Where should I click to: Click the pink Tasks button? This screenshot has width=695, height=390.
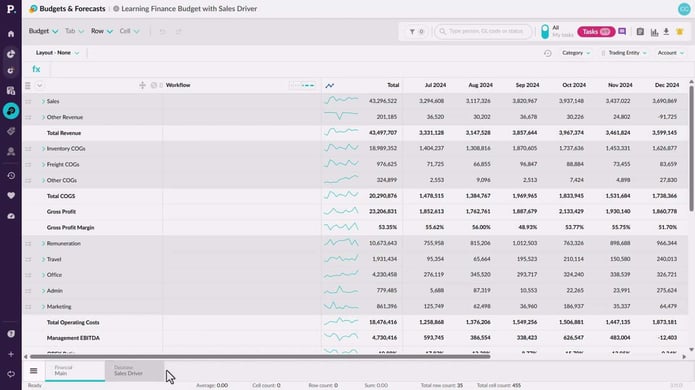coord(596,31)
